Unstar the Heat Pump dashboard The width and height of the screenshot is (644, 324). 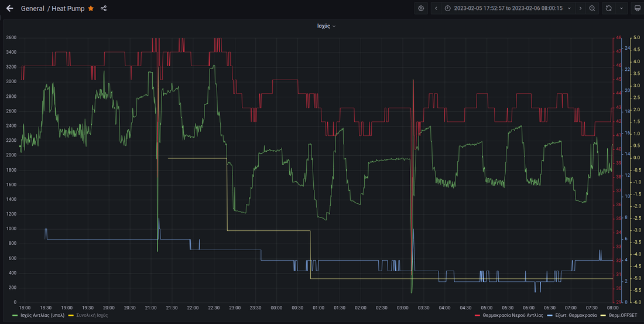point(91,9)
